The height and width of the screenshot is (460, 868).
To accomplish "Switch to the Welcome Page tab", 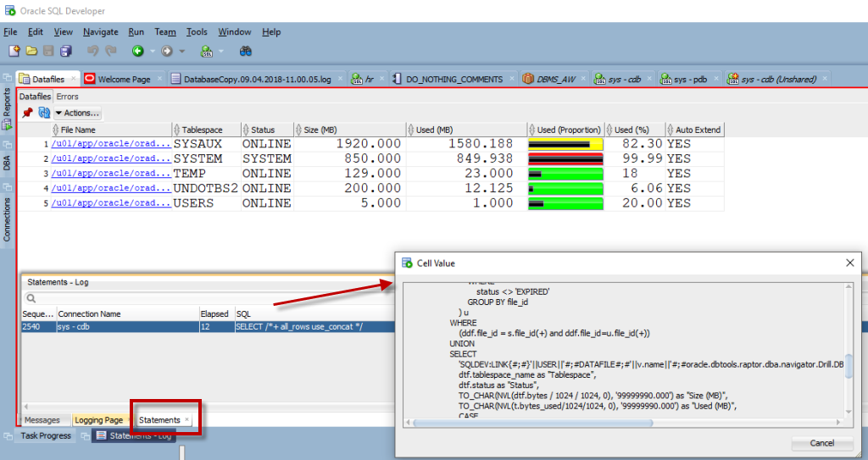I will (x=124, y=79).
